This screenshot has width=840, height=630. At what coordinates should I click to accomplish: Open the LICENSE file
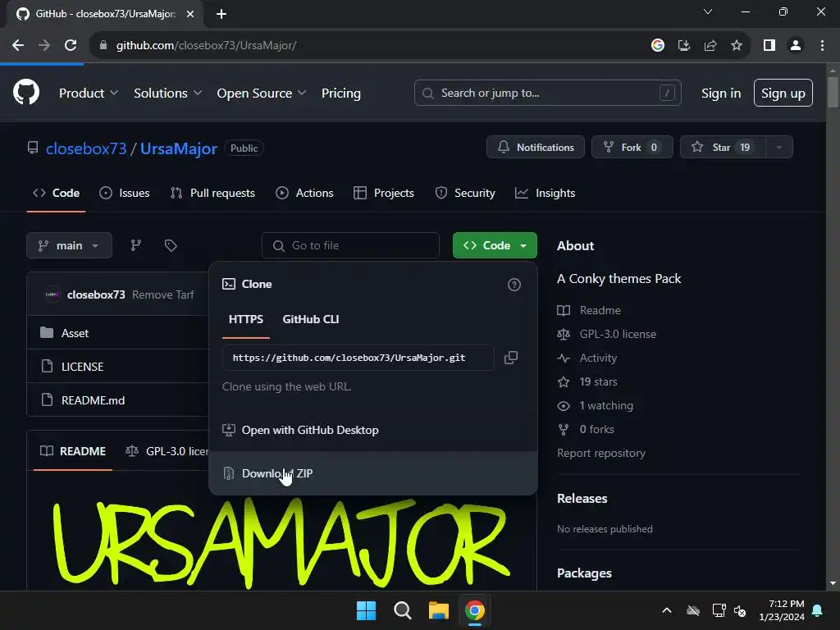[83, 367]
